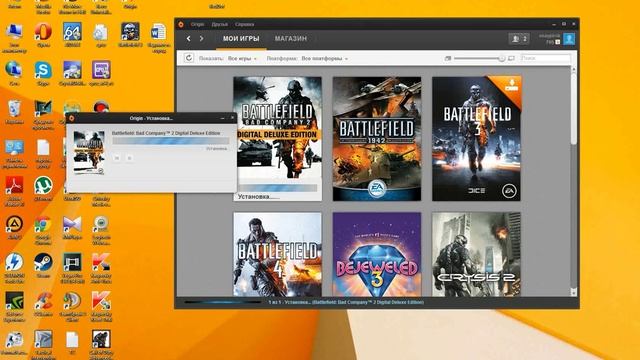Screen dimensions: 640x360
Task: Click 'Установка' label under Bad Company 2
Action: (x=258, y=197)
